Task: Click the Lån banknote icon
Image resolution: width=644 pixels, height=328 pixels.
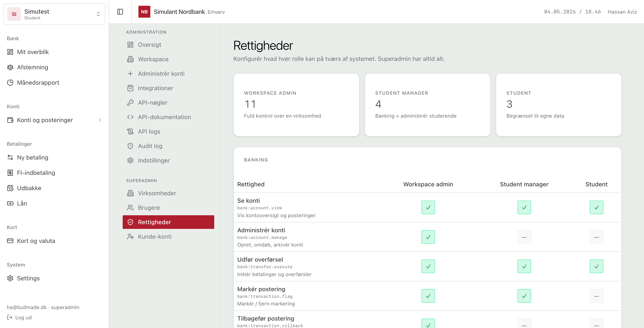Action: point(10,203)
